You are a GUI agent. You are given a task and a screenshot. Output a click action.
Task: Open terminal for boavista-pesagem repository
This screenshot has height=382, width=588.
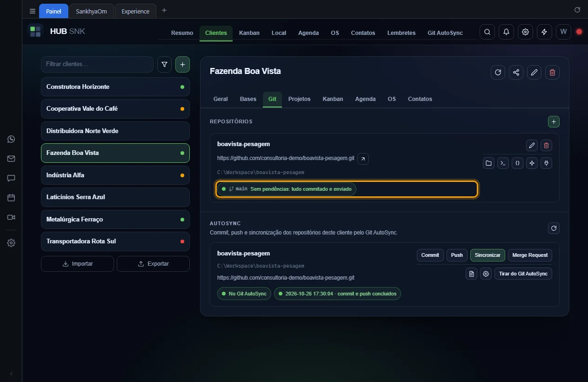pos(503,163)
